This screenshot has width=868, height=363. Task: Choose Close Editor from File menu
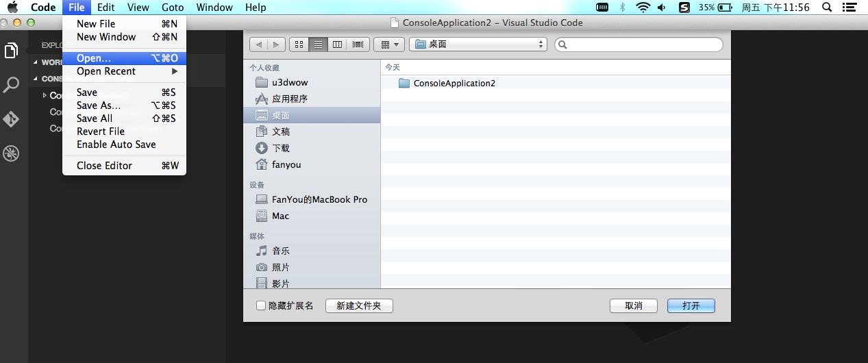click(124, 165)
